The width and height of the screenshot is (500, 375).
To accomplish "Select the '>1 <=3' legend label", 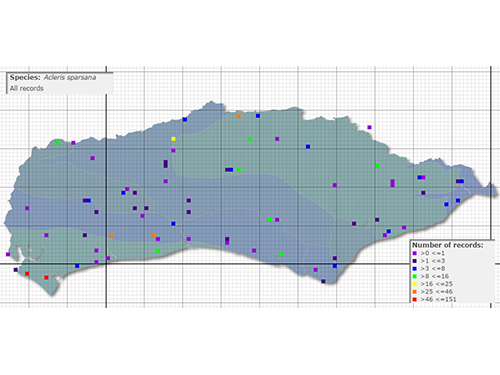I will tap(432, 261).
